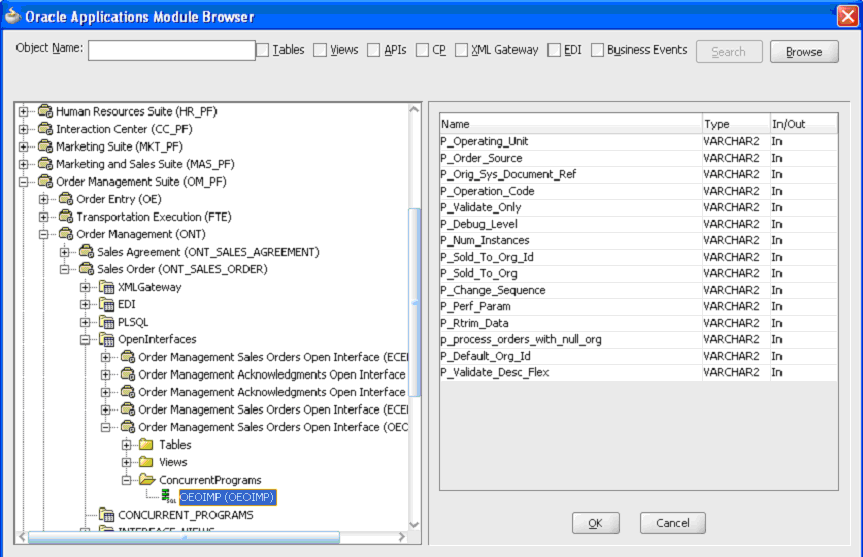Enable the XML Gateway checkbox
This screenshot has height=557, width=863.
coord(461,50)
